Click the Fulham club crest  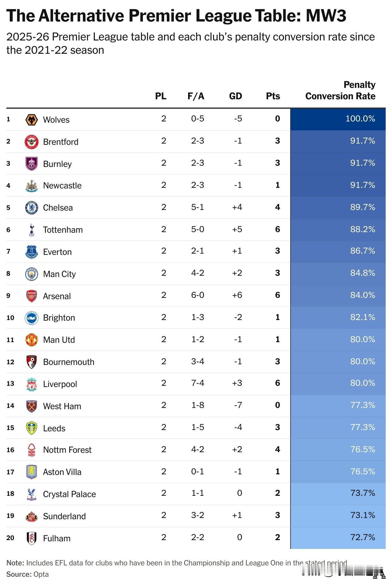click(x=31, y=538)
